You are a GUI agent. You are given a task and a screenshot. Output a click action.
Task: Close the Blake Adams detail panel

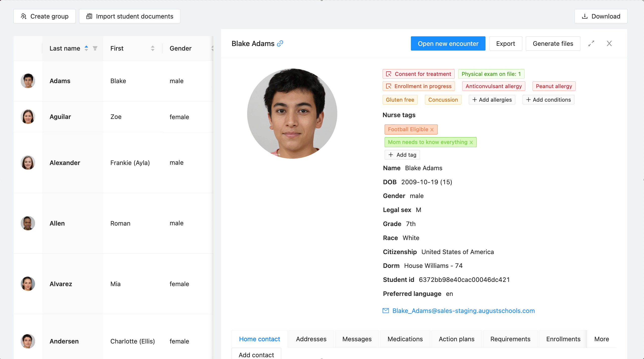pos(609,44)
